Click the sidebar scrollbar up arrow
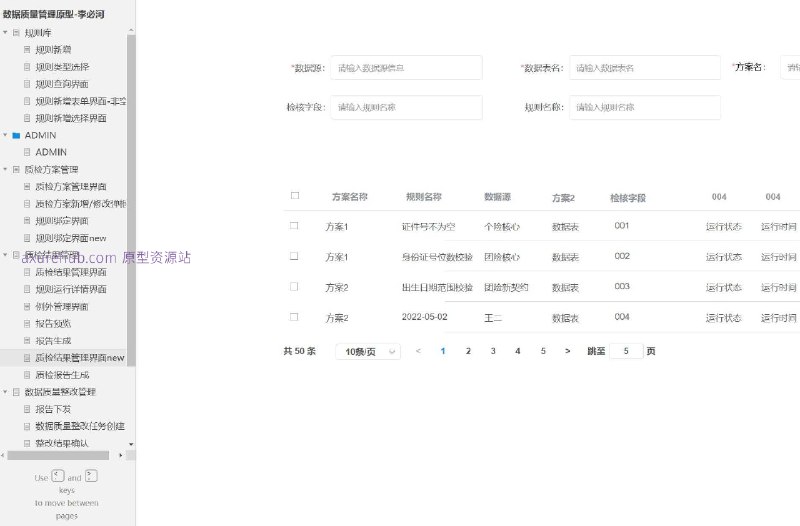 point(131,31)
